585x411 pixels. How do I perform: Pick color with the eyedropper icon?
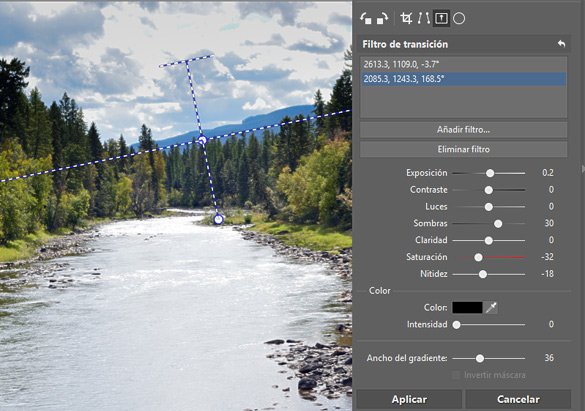[491, 308]
